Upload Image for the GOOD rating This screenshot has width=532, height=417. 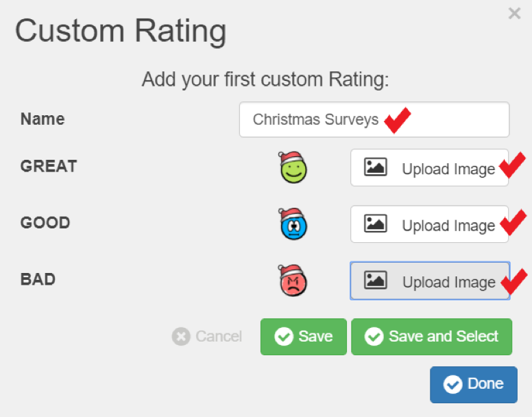click(430, 224)
